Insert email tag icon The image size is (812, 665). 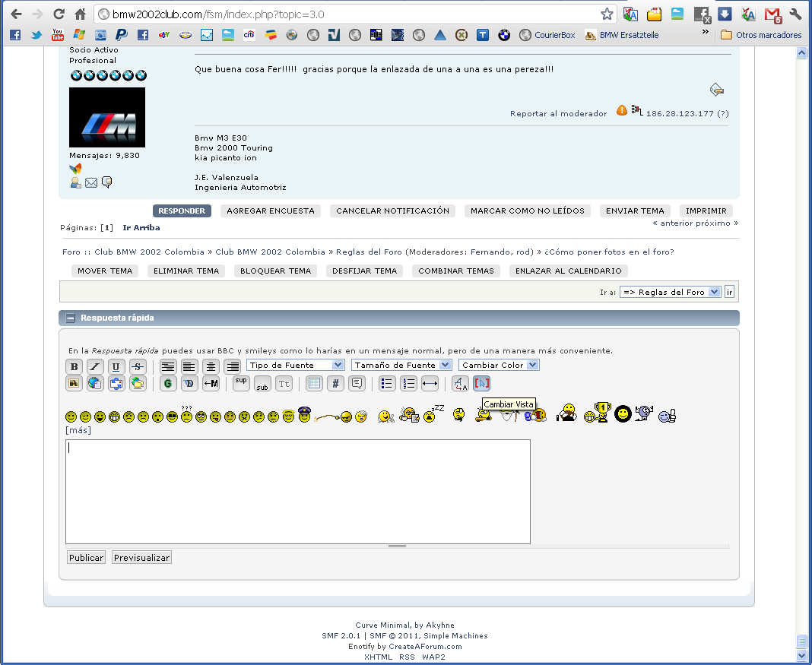click(x=116, y=384)
